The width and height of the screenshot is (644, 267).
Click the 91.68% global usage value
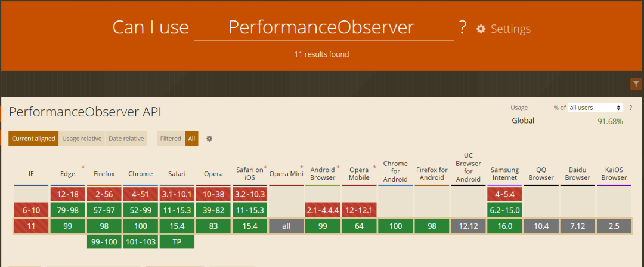(x=610, y=121)
